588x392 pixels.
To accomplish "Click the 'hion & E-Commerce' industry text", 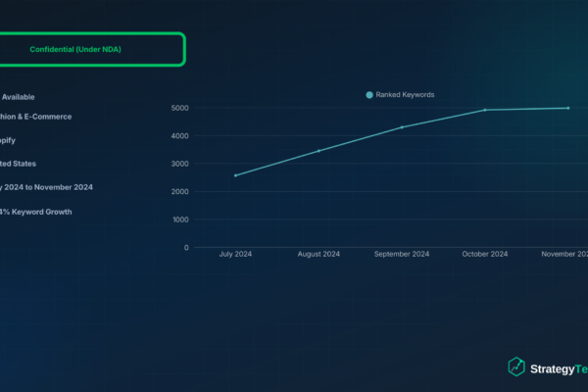I will click(x=35, y=117).
